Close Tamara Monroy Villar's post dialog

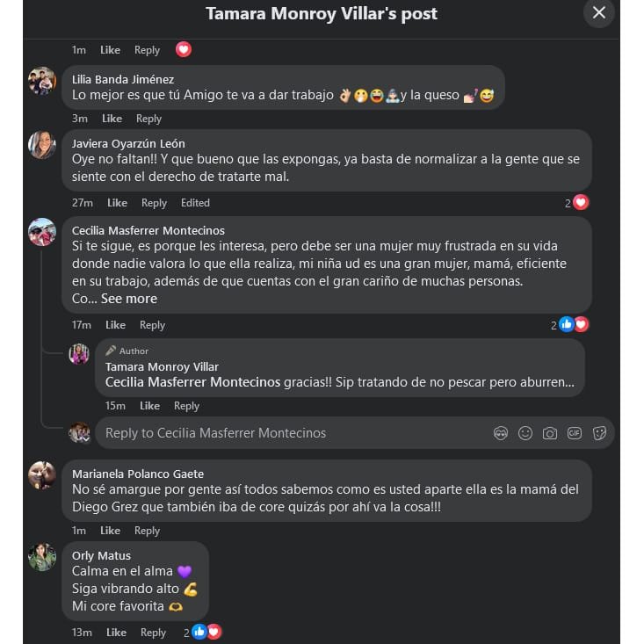point(599,13)
